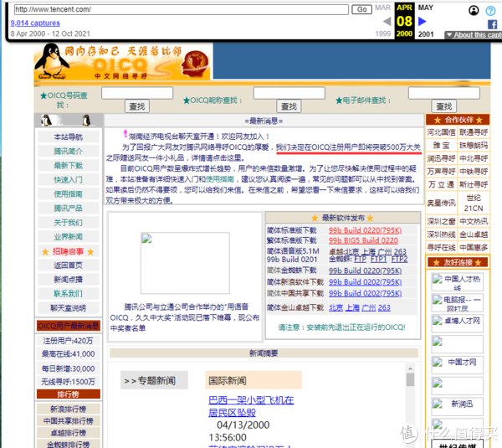Image resolution: width=502 pixels, height=448 pixels.
Task: Expand About this capture dropdown
Action: [474, 35]
